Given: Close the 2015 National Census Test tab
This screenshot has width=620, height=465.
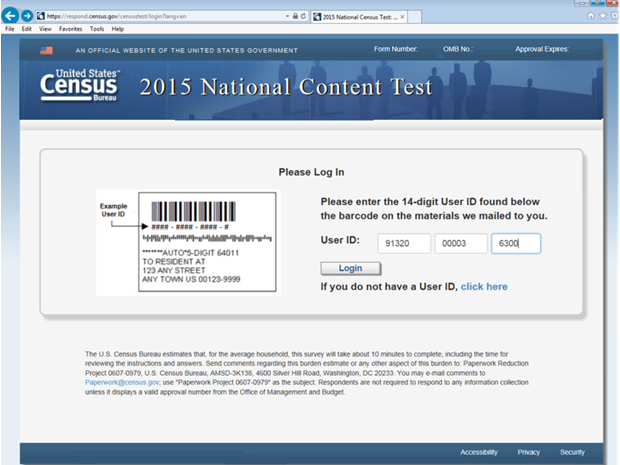Looking at the screenshot, I should pyautogui.click(x=402, y=17).
